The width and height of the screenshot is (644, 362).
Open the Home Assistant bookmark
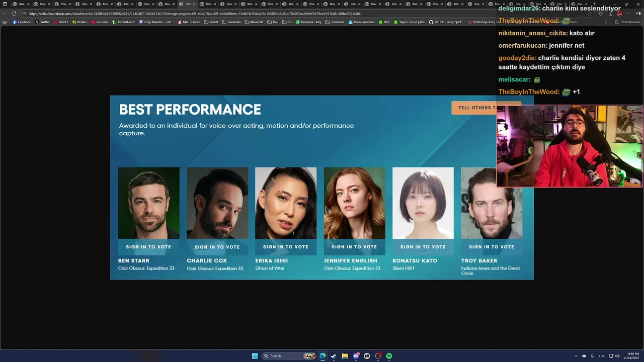pyautogui.click(x=362, y=22)
